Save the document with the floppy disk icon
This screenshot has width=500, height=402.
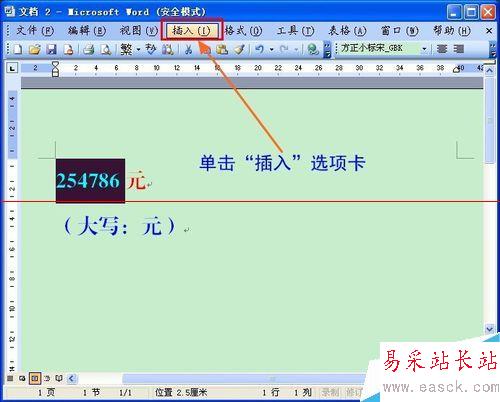(51, 49)
